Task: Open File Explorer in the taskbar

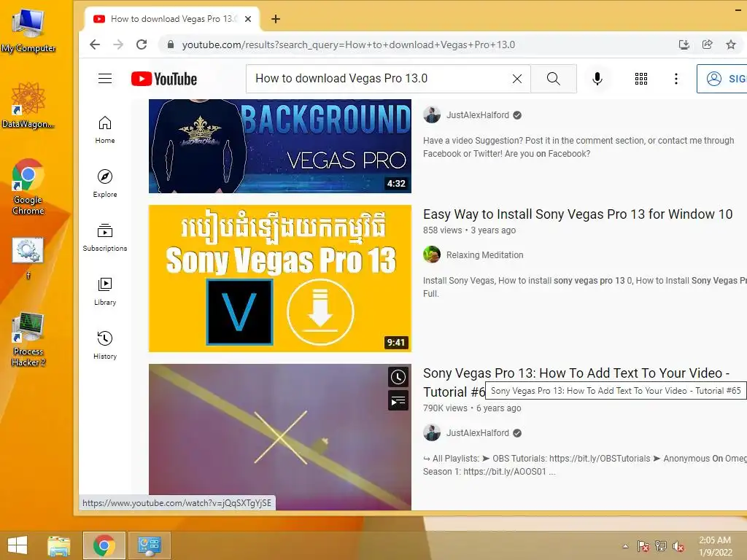Action: [x=59, y=545]
